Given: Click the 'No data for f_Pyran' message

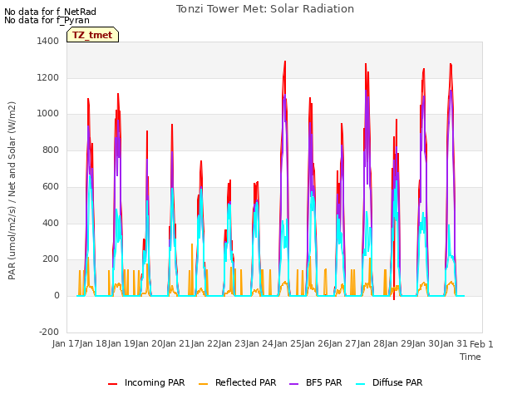Looking at the screenshot, I should pyautogui.click(x=47, y=20).
